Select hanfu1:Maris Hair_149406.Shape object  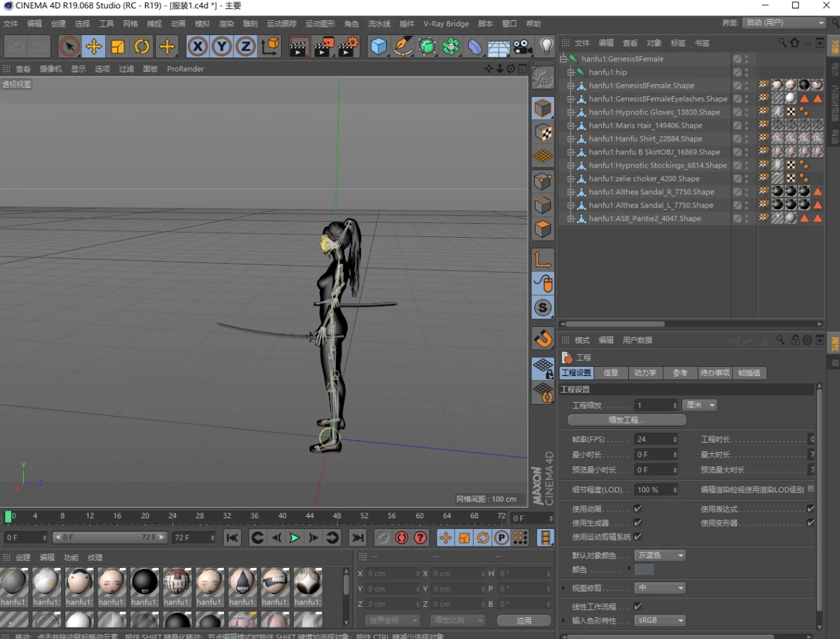point(645,126)
